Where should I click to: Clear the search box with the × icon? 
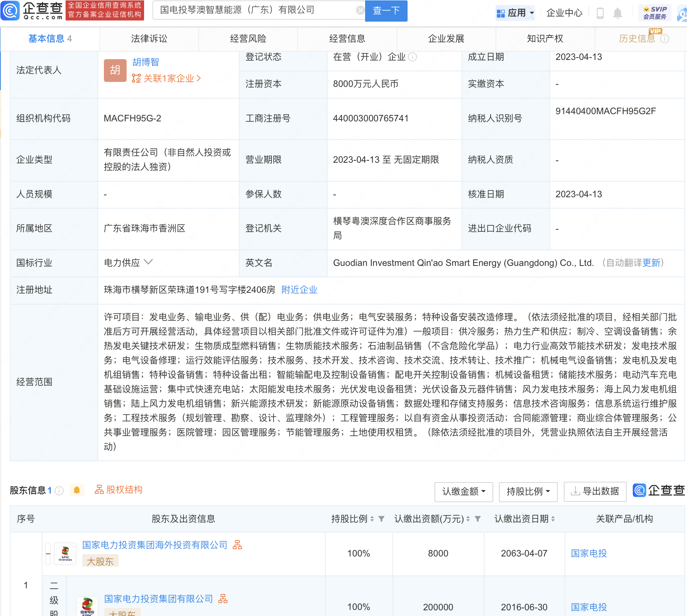tap(359, 10)
